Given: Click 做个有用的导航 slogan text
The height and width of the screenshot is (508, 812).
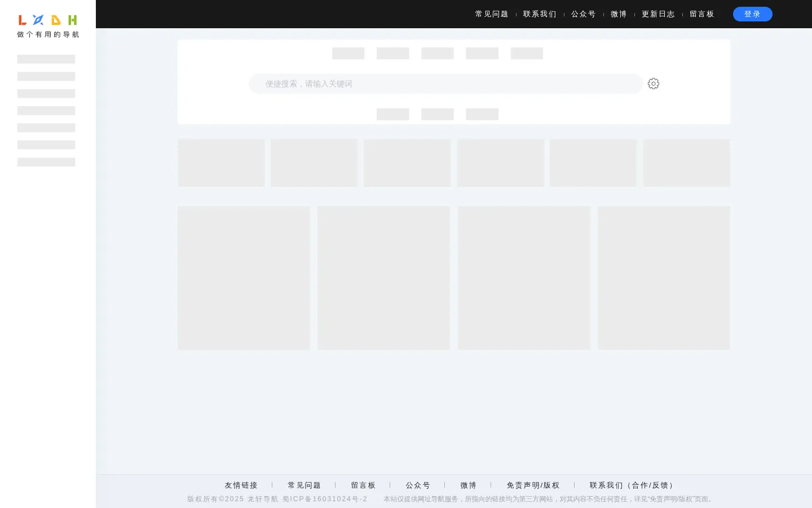Looking at the screenshot, I should tap(48, 34).
